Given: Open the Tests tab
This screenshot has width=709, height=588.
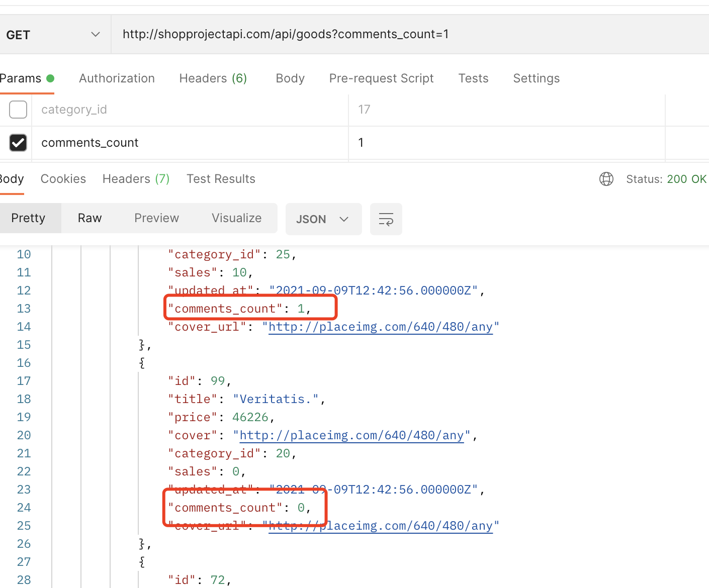Looking at the screenshot, I should click(473, 78).
